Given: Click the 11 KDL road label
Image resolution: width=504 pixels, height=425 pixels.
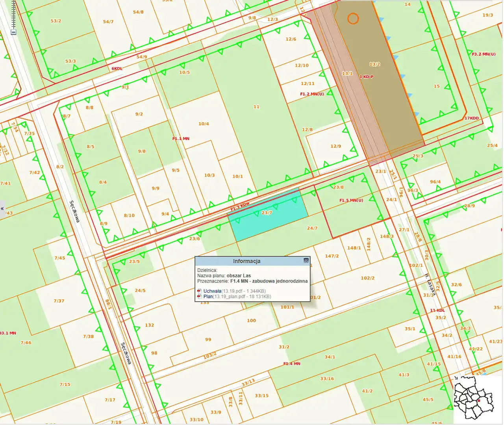Looking at the screenshot, I should (x=437, y=310).
